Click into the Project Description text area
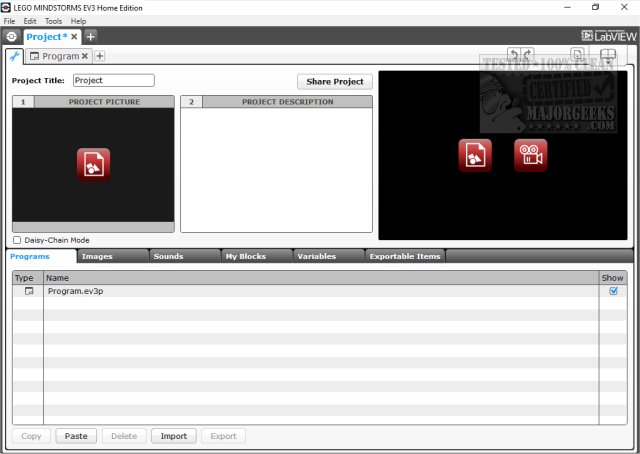The height and width of the screenshot is (454, 640). pos(276,170)
